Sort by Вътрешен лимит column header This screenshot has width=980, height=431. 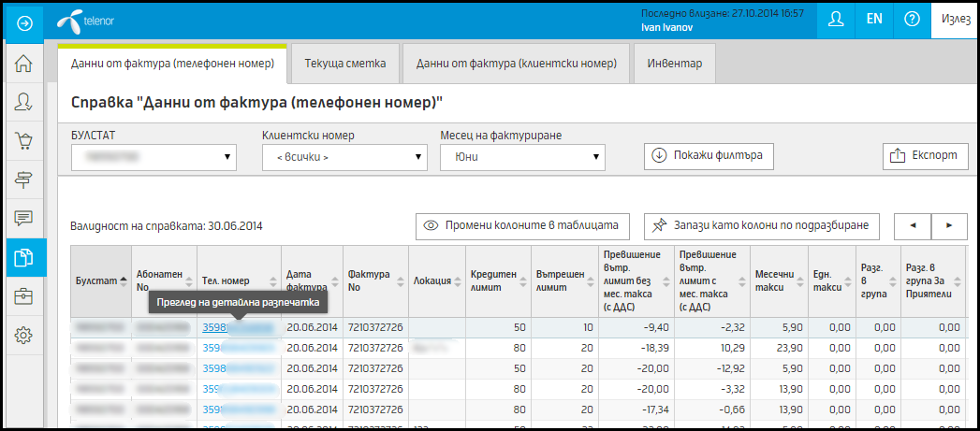click(x=564, y=281)
